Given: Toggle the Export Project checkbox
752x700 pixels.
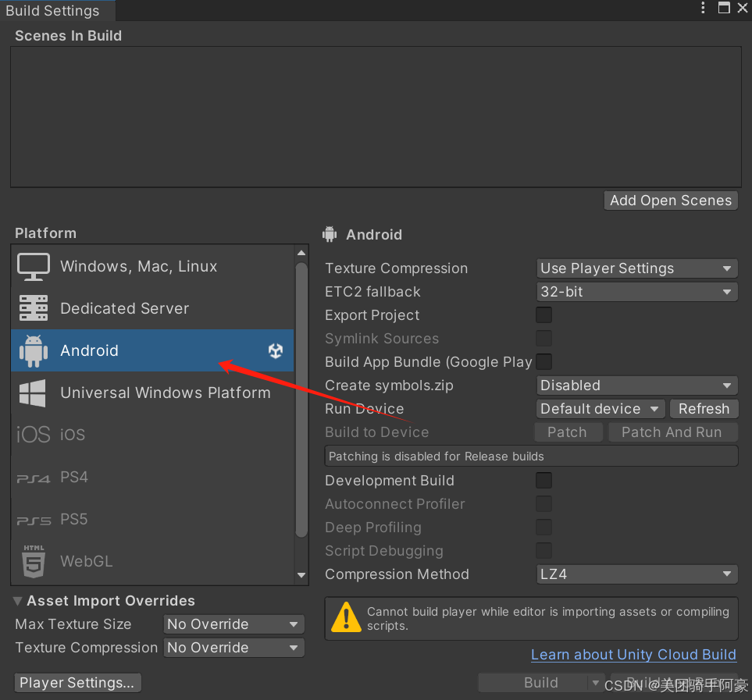Looking at the screenshot, I should (544, 314).
